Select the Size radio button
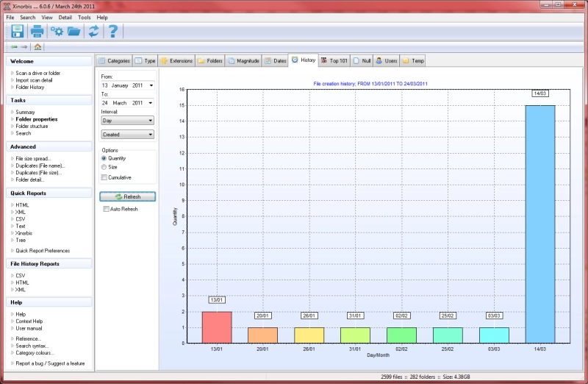Image resolution: width=588 pixels, height=384 pixels. (104, 167)
